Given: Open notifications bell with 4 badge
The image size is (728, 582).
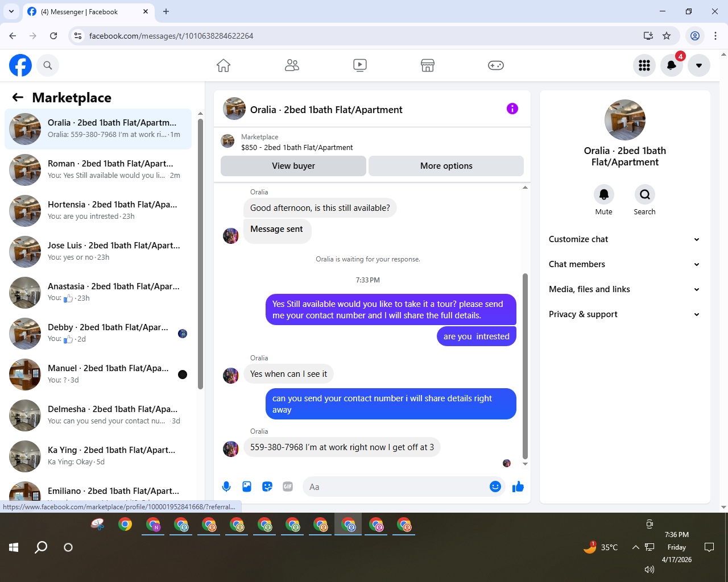Looking at the screenshot, I should (x=672, y=65).
